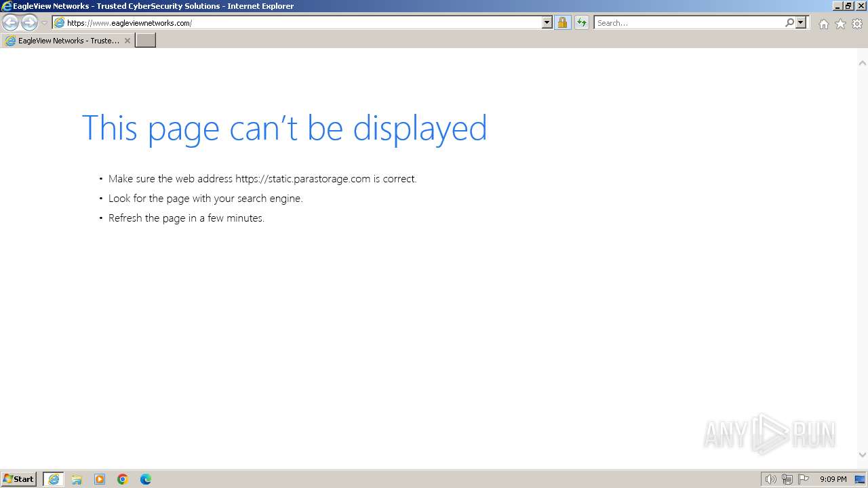The height and width of the screenshot is (488, 868).
Task: Open the Home page icon
Action: coord(823,24)
